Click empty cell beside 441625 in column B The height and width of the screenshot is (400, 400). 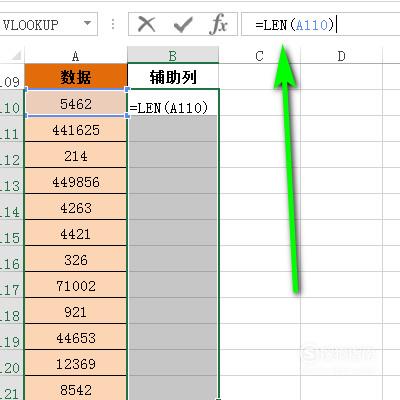click(x=173, y=129)
